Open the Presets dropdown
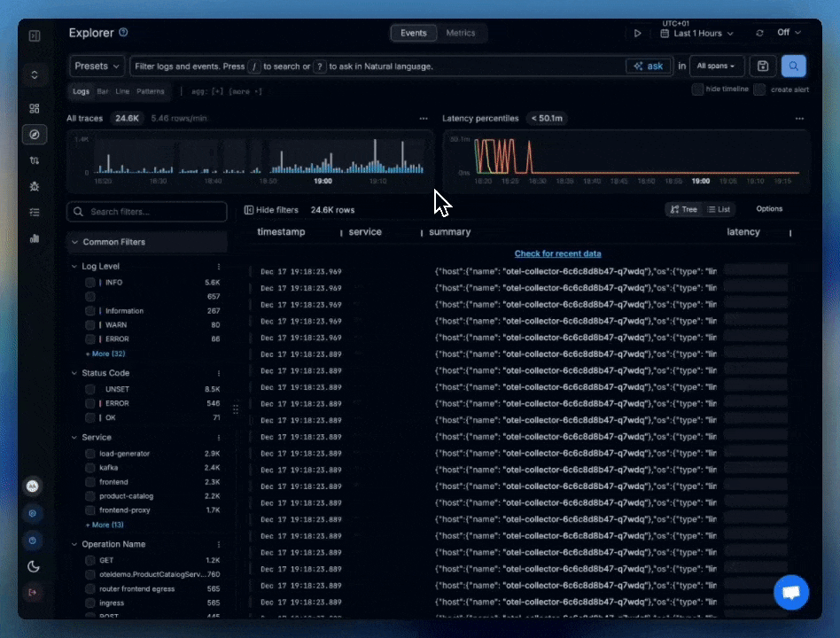The width and height of the screenshot is (840, 638). click(x=97, y=66)
